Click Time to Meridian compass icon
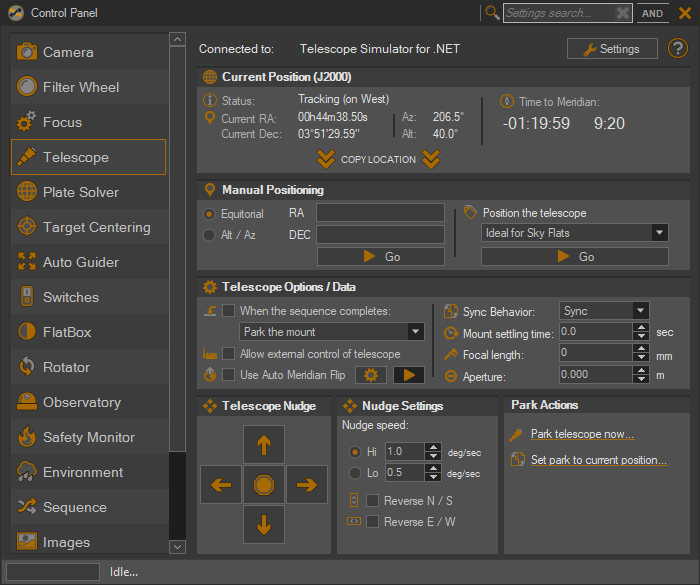Viewport: 700px width, 585px height. tap(506, 101)
